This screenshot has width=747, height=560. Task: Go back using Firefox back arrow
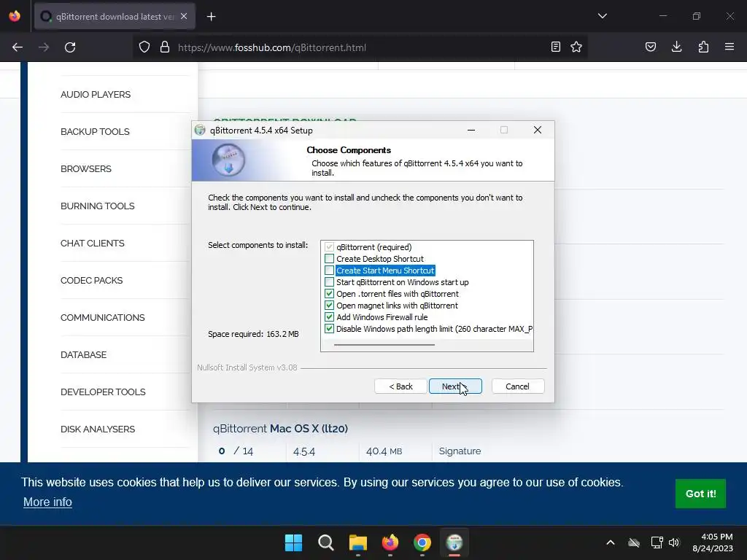pyautogui.click(x=18, y=47)
